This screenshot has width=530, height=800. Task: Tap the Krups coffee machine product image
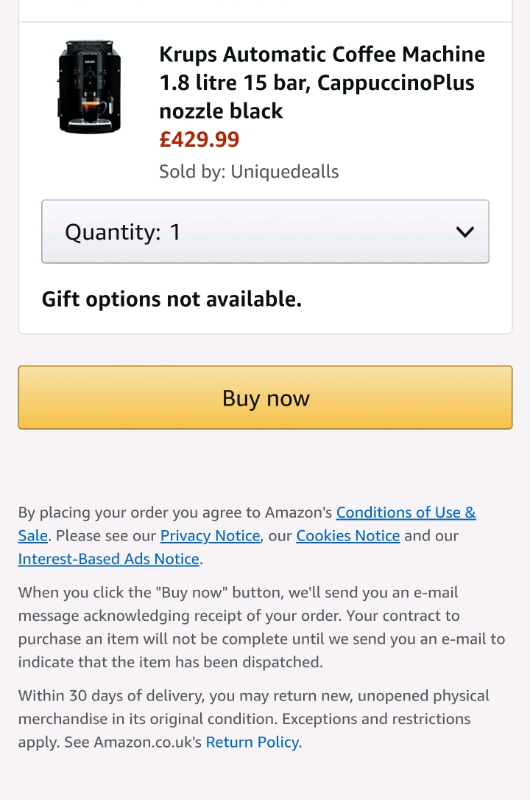click(x=89, y=87)
